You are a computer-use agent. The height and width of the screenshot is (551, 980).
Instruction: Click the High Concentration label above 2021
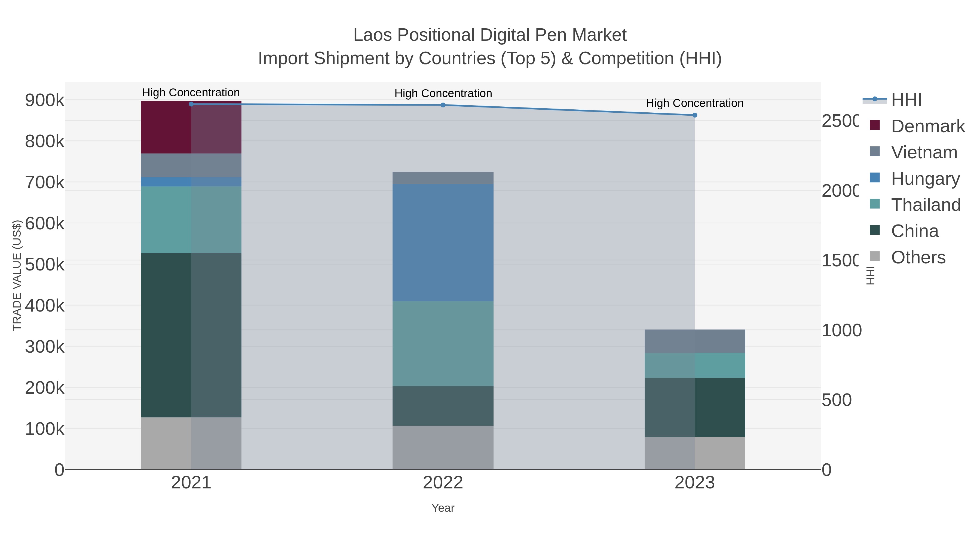coord(191,93)
